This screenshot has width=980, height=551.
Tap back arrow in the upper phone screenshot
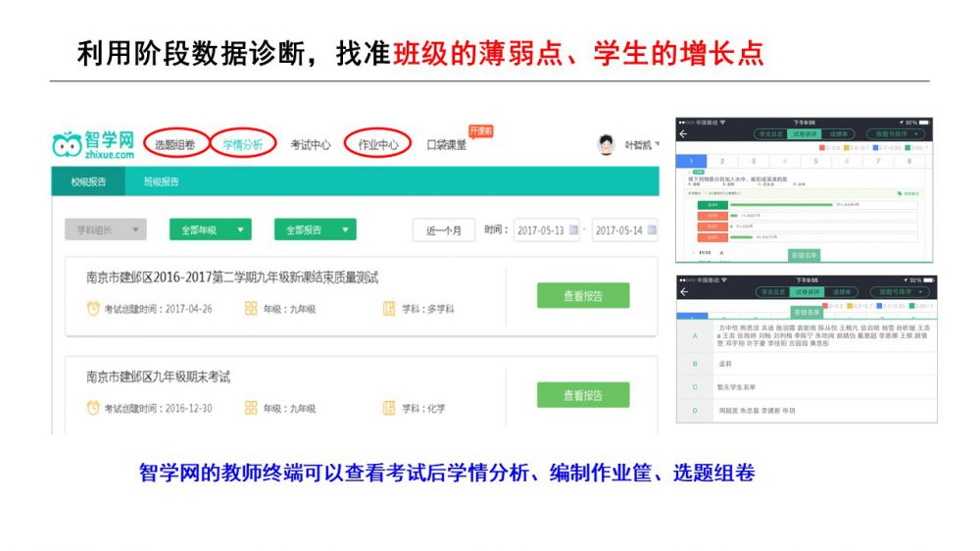683,133
